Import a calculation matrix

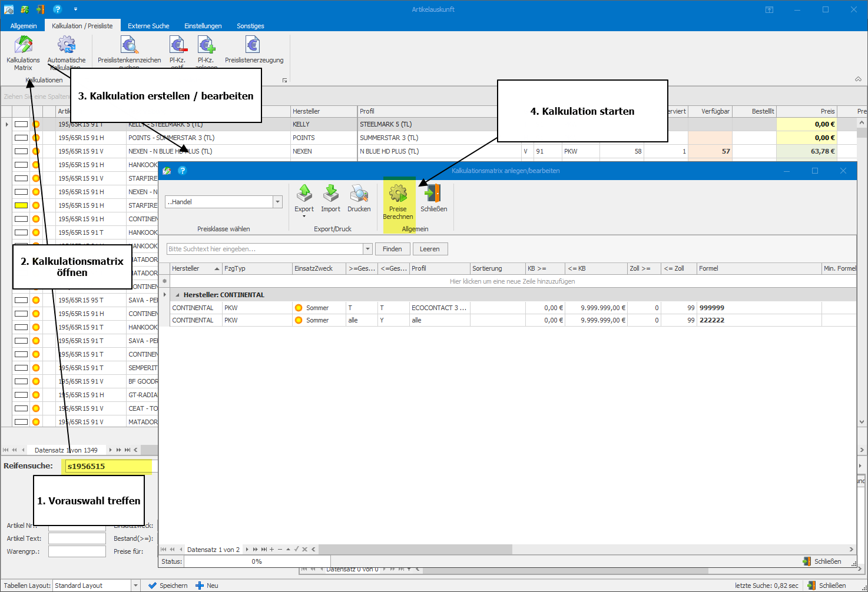pyautogui.click(x=330, y=198)
